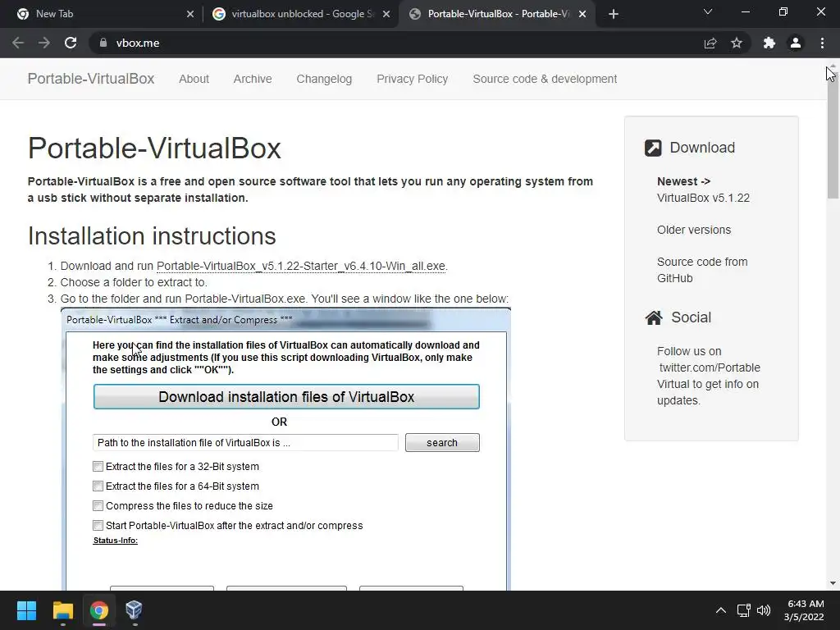The image size is (840, 630).
Task: Open twitter.com/PortableVirtual link
Action: point(709,376)
